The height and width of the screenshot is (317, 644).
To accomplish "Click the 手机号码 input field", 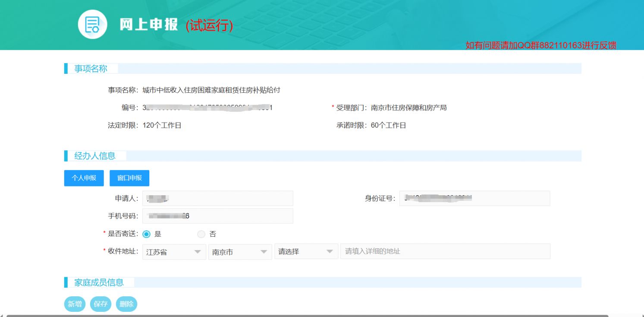I will [x=218, y=216].
